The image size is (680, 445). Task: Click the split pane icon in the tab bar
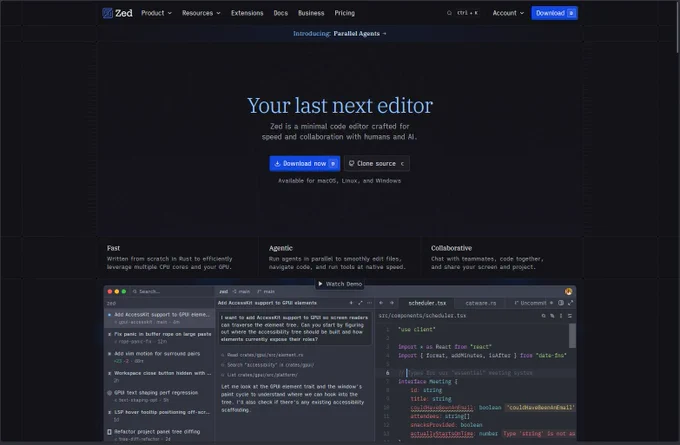[561, 303]
